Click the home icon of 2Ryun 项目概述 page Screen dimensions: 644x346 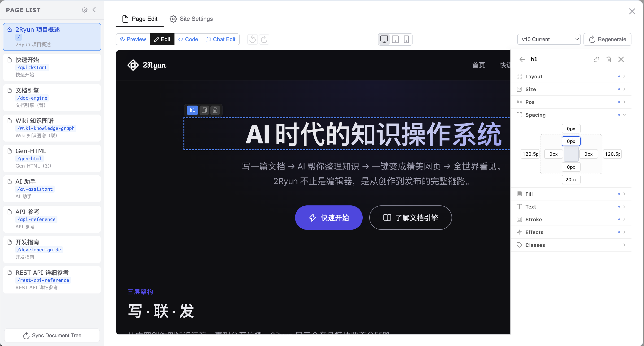(x=9, y=30)
